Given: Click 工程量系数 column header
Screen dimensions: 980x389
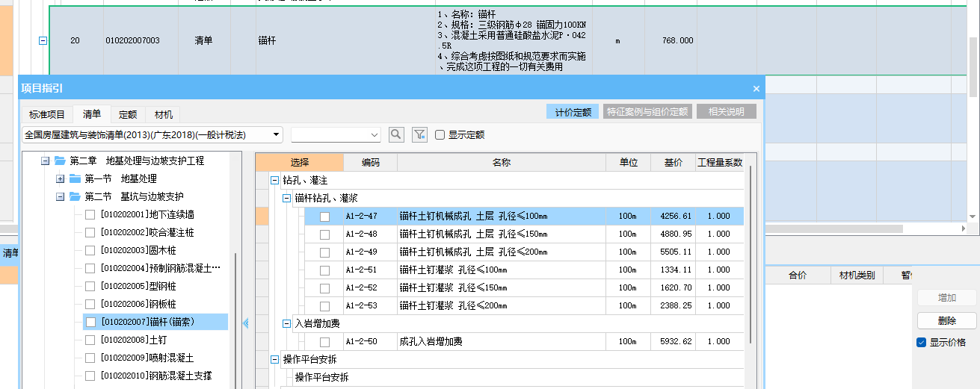Looking at the screenshot, I should (x=720, y=162).
